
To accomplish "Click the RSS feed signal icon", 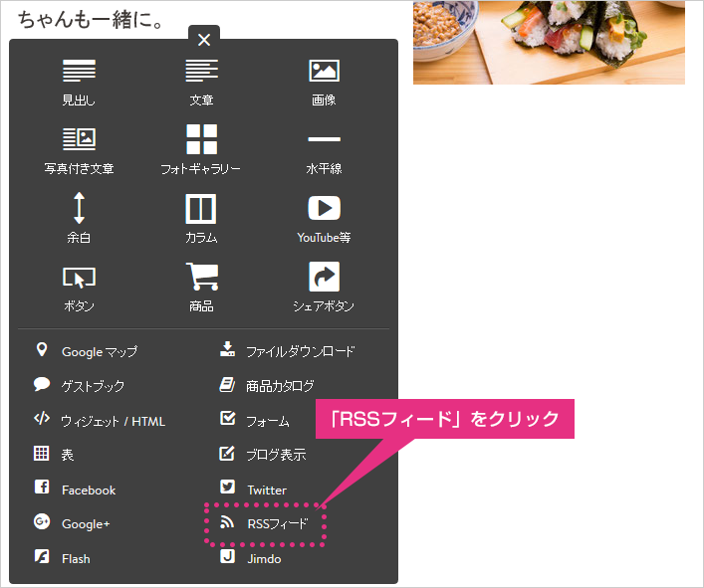I will [227, 521].
